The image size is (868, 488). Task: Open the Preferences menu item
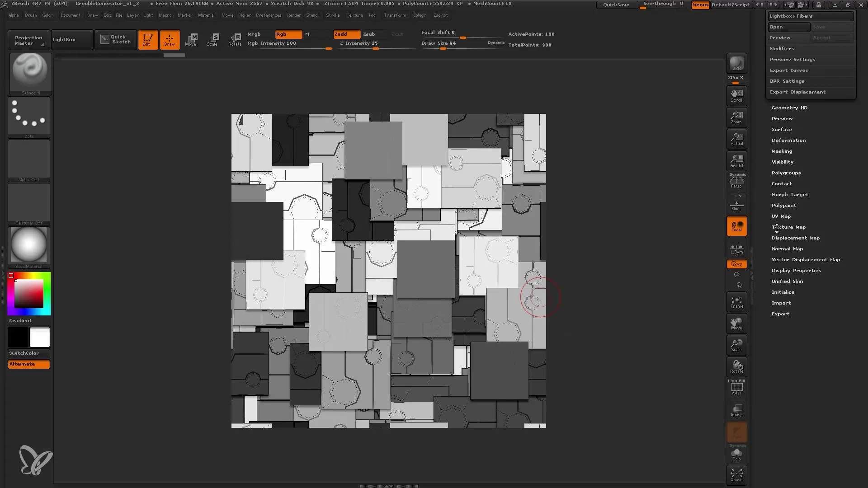click(x=268, y=15)
